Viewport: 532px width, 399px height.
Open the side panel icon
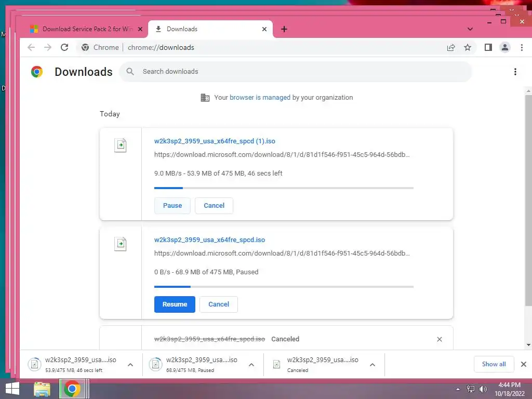[x=488, y=47]
